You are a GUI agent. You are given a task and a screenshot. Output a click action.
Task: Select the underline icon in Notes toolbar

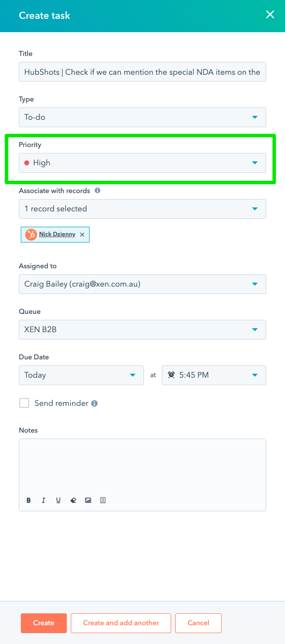58,500
